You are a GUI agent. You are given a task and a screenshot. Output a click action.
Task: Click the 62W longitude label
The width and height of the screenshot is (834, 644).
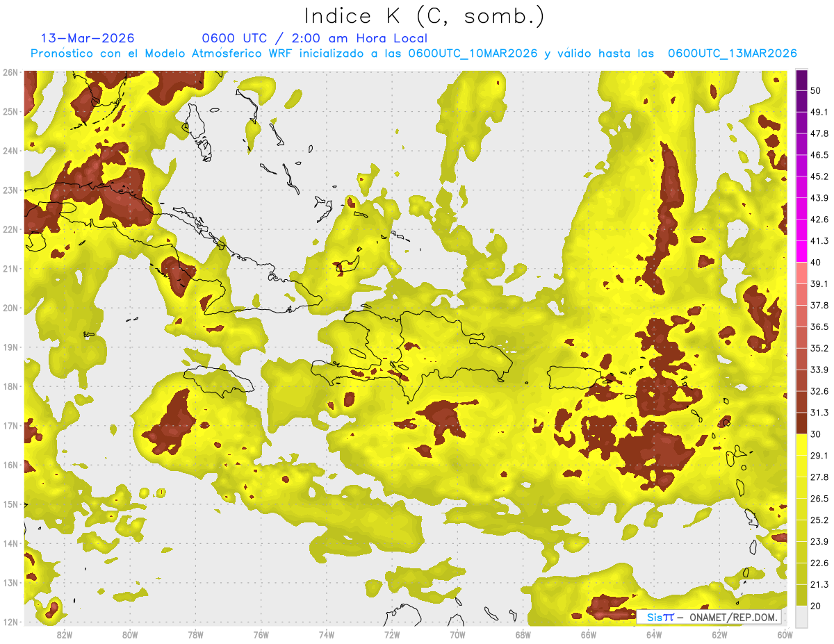click(x=719, y=634)
